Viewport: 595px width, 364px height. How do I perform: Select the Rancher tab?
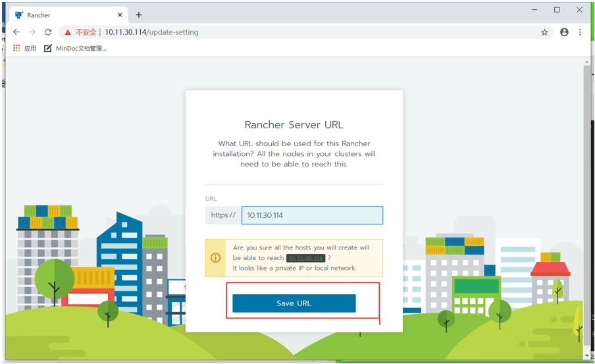pos(68,14)
